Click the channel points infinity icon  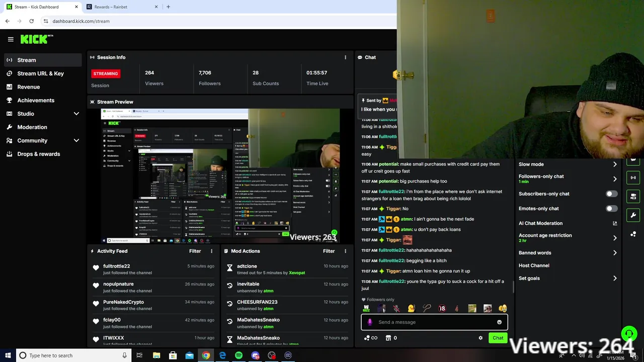(371, 338)
